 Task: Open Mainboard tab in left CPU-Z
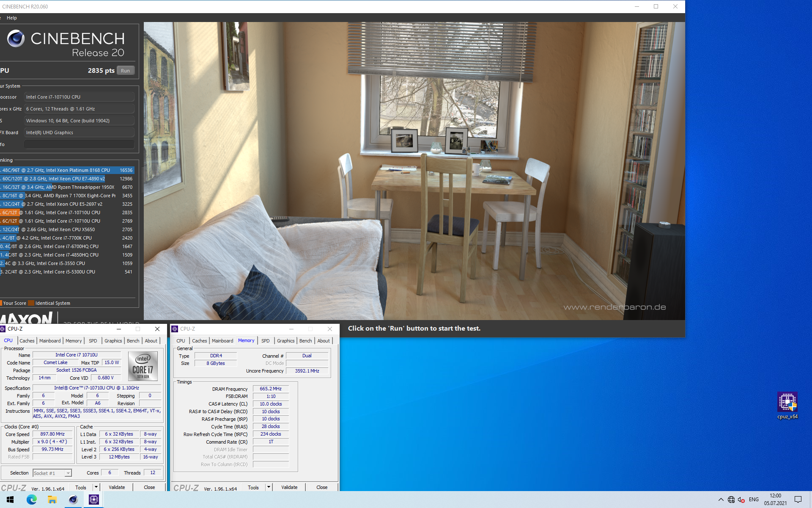point(50,341)
